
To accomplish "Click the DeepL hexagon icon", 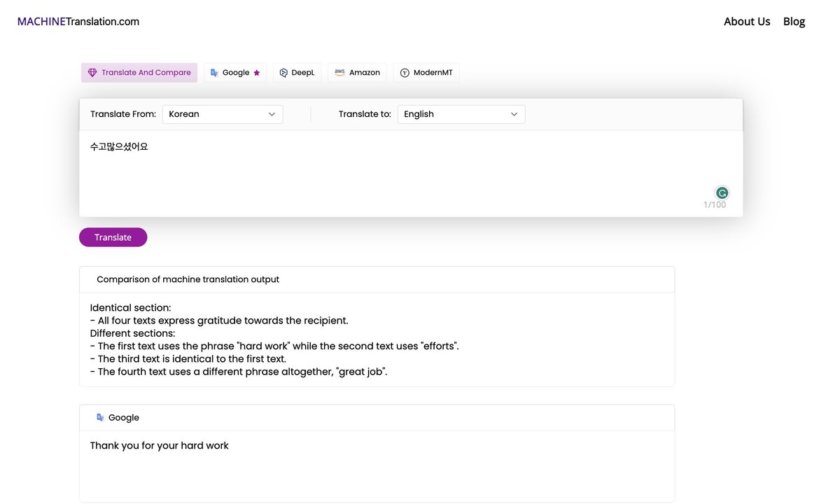I will tap(283, 73).
